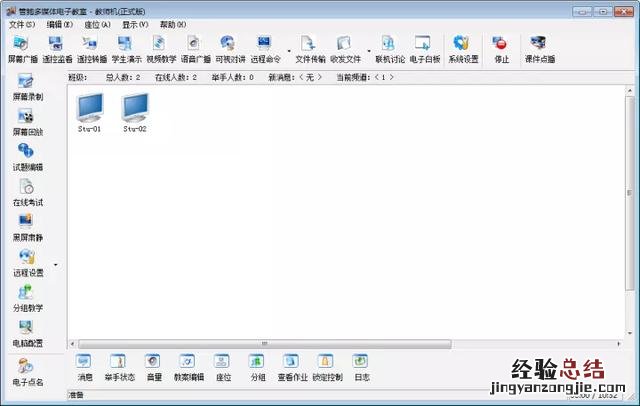The width and height of the screenshot is (640, 406).
Task: Start 联机讨论 online discussion
Action: pos(390,49)
